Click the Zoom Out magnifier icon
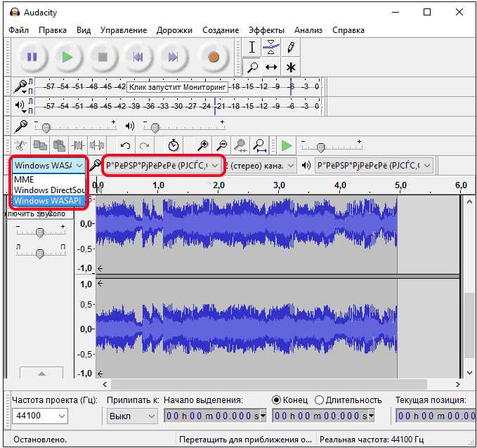The width and height of the screenshot is (477, 448). pos(222,145)
